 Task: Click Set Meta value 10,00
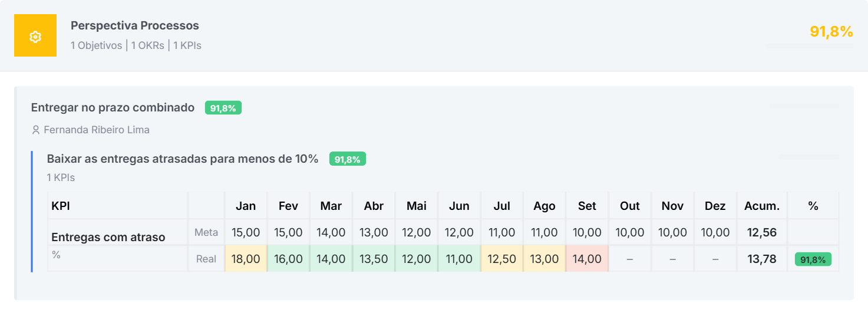click(x=587, y=232)
